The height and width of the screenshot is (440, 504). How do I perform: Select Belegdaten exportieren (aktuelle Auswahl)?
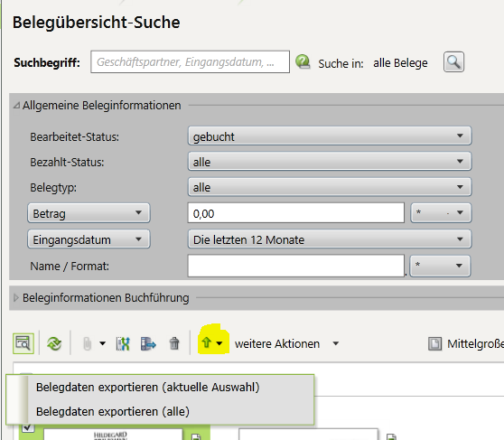pyautogui.click(x=147, y=388)
